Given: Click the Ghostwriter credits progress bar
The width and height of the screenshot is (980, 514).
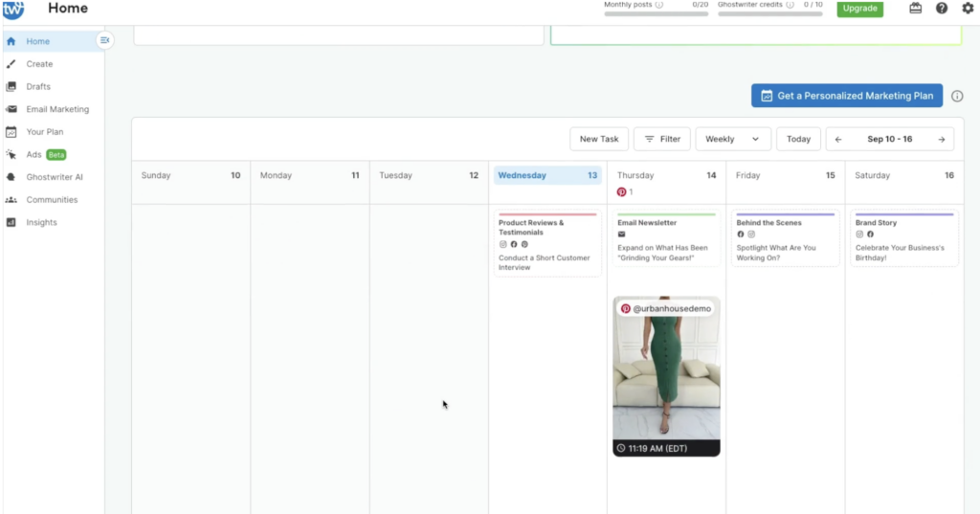Looking at the screenshot, I should (770, 13).
